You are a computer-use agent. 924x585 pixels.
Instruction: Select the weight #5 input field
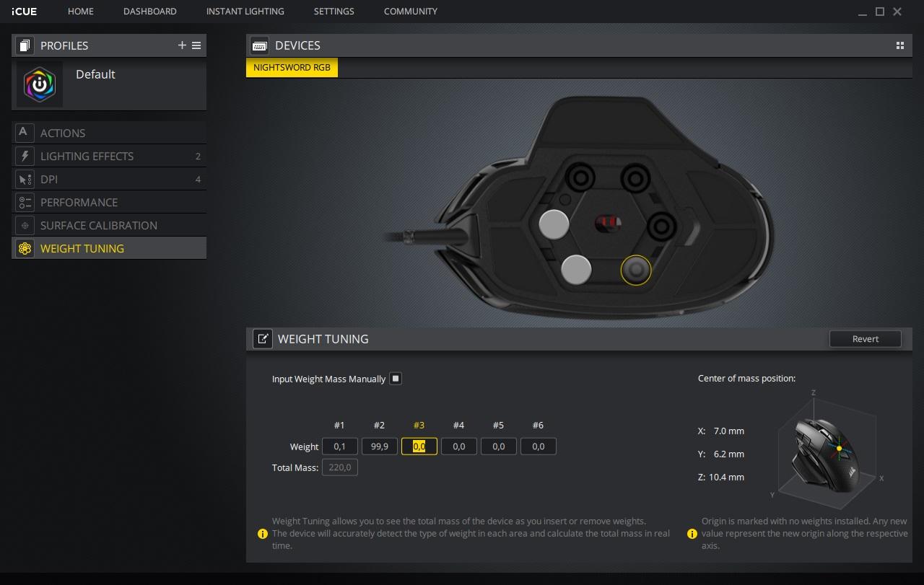point(499,447)
